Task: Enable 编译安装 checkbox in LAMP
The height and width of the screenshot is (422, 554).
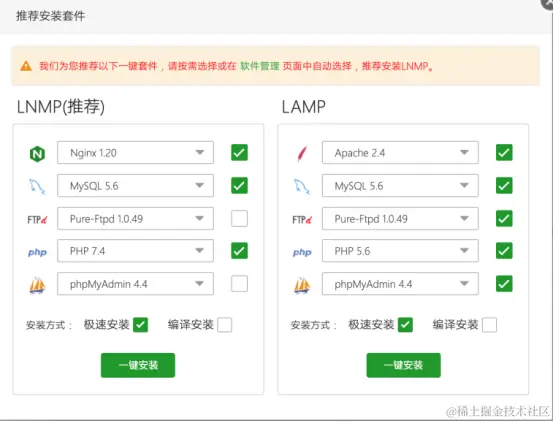Action: click(x=489, y=325)
